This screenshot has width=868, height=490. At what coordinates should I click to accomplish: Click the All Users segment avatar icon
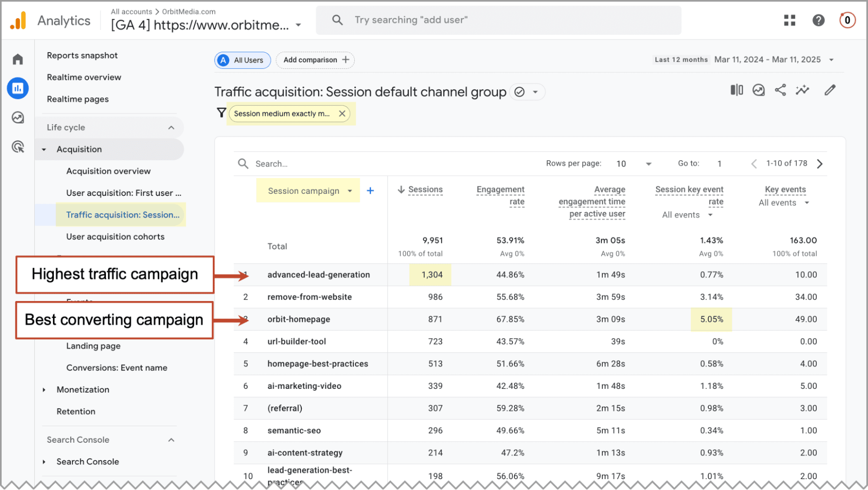tap(223, 60)
